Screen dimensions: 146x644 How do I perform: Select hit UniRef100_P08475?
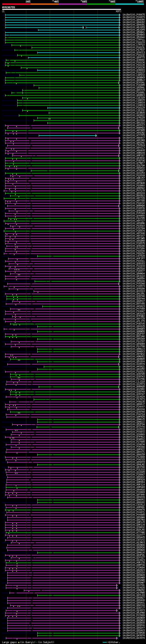(x=134, y=15)
